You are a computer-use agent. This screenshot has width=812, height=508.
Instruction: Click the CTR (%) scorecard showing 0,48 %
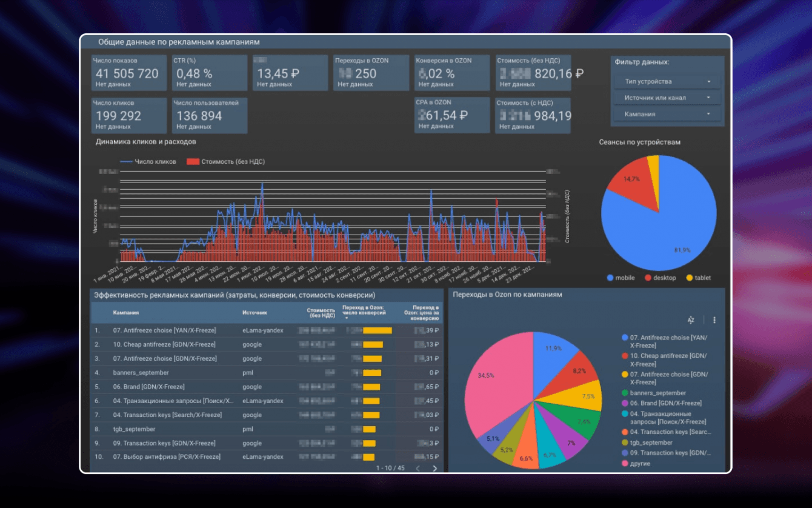[210, 73]
